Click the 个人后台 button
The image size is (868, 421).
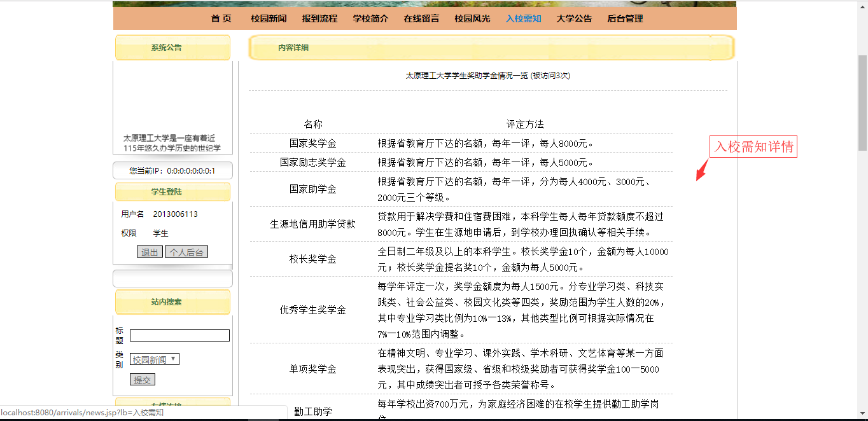186,252
